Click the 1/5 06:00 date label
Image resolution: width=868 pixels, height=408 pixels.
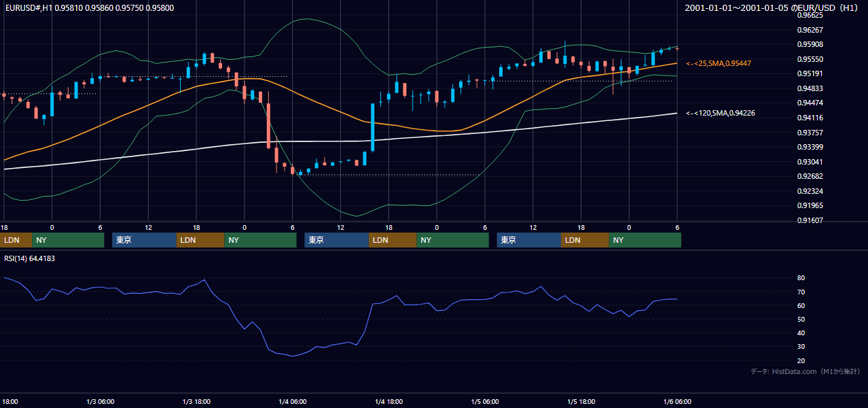(x=485, y=401)
